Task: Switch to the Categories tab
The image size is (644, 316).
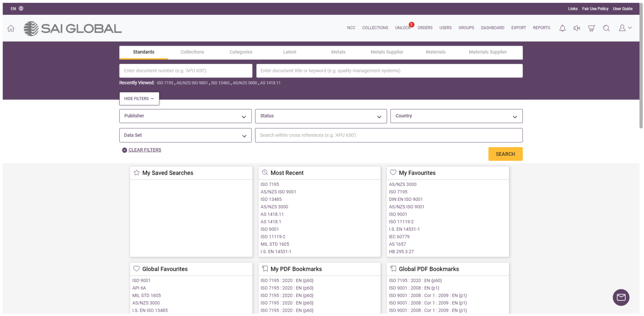Action: [241, 52]
